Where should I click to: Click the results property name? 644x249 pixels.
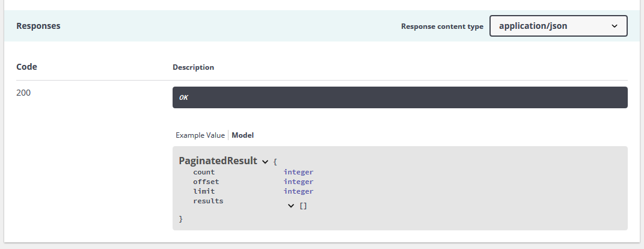(208, 201)
